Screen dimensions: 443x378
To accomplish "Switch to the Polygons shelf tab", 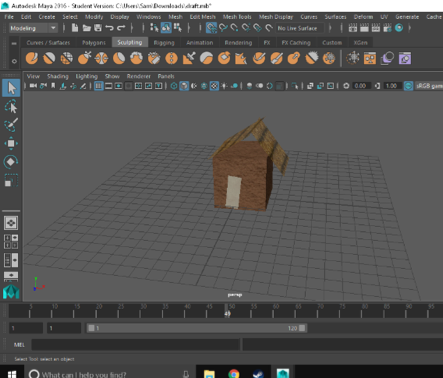I will (94, 43).
